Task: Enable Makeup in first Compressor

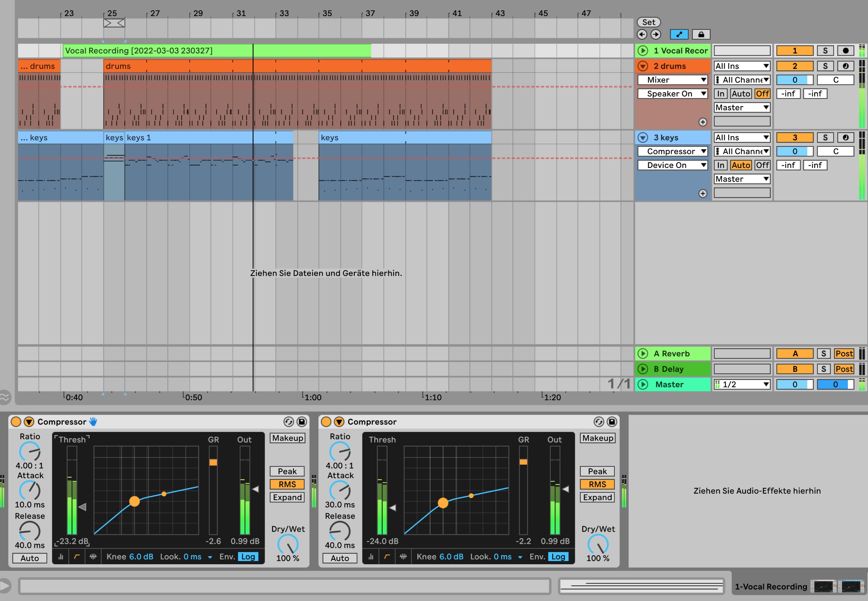Action: click(x=287, y=438)
